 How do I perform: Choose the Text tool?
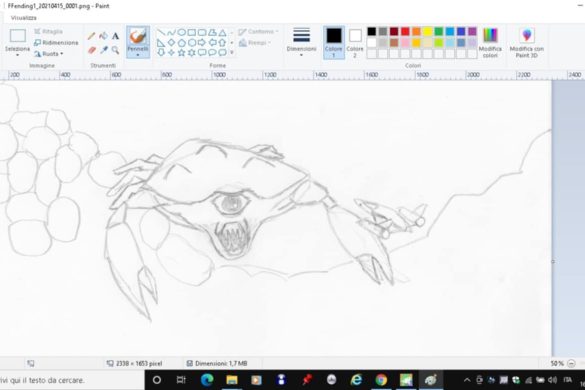115,36
